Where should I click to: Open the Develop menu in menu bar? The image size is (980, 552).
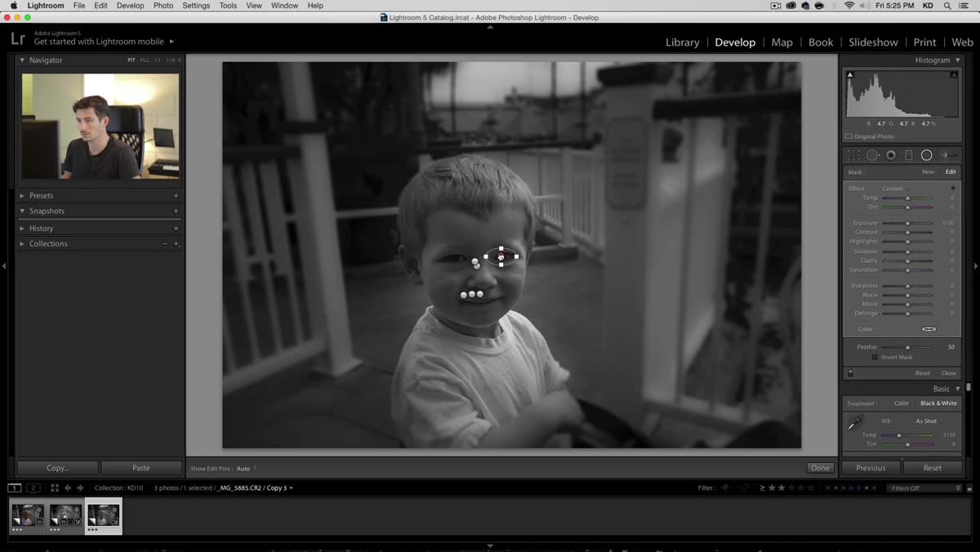pos(130,6)
